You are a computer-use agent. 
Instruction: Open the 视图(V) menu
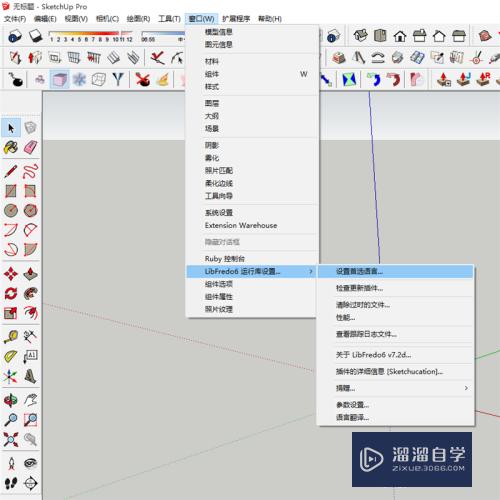coord(76,19)
